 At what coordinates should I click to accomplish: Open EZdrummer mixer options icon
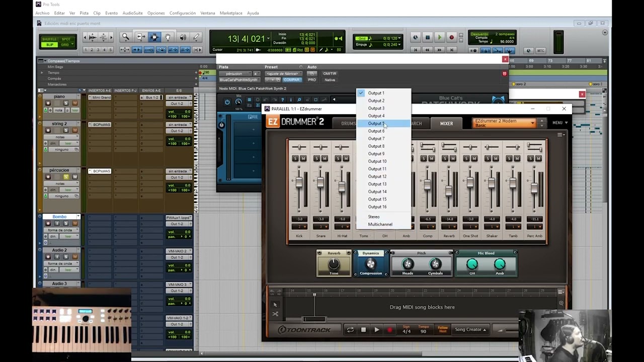(x=561, y=135)
